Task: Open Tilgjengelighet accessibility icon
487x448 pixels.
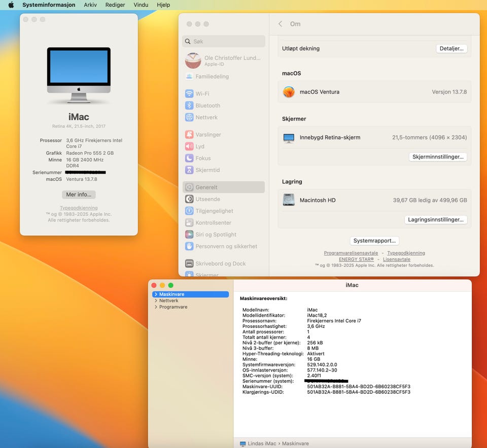Action: [x=189, y=211]
